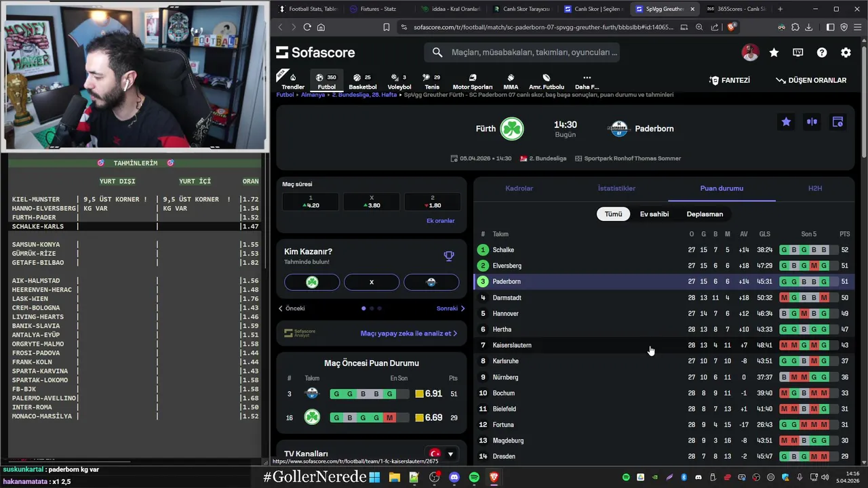
Task: Open Sofascore settings gear
Action: point(846,52)
